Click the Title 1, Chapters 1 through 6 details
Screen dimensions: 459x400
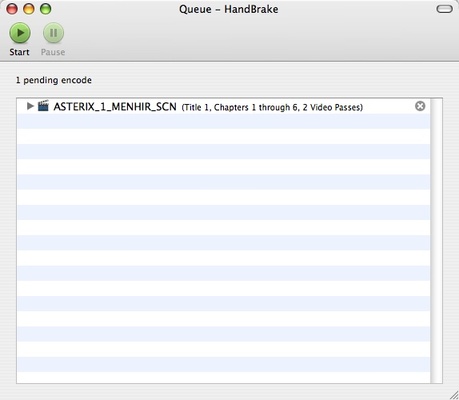[x=272, y=107]
